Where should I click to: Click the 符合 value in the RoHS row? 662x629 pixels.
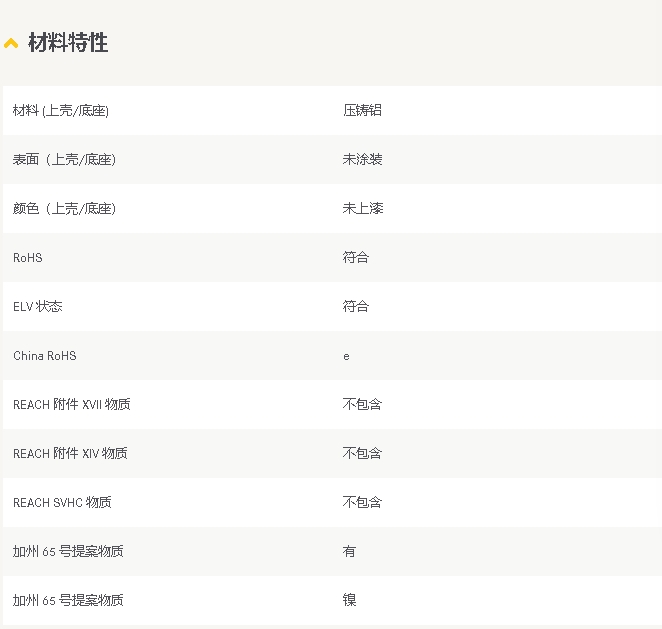coord(355,258)
